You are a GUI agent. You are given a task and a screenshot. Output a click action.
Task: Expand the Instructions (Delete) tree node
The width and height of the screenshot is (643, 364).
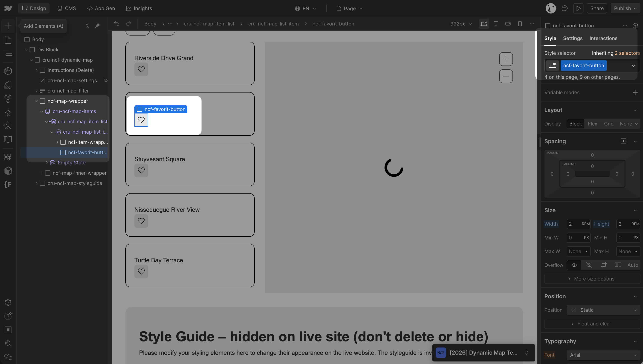pyautogui.click(x=36, y=70)
